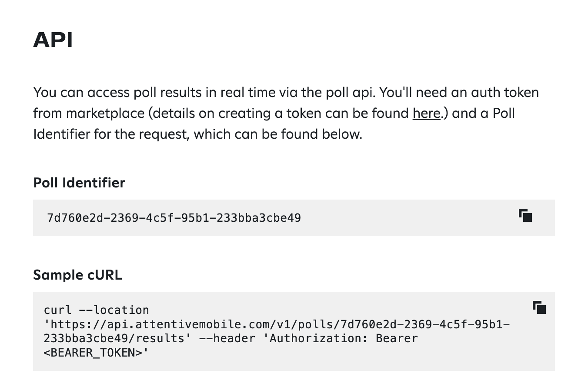Click the api.attentivemobile.com URL line
This screenshot has width=588, height=387.
click(x=277, y=324)
